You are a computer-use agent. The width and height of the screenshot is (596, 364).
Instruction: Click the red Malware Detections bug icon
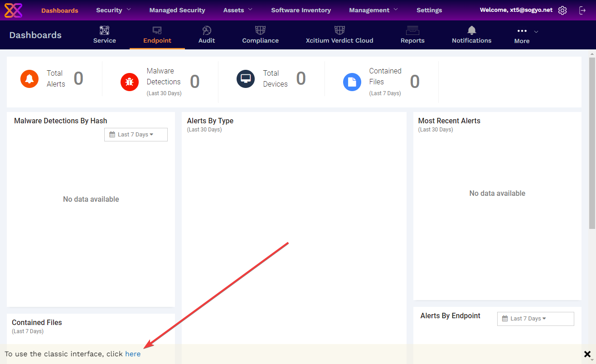(130, 82)
